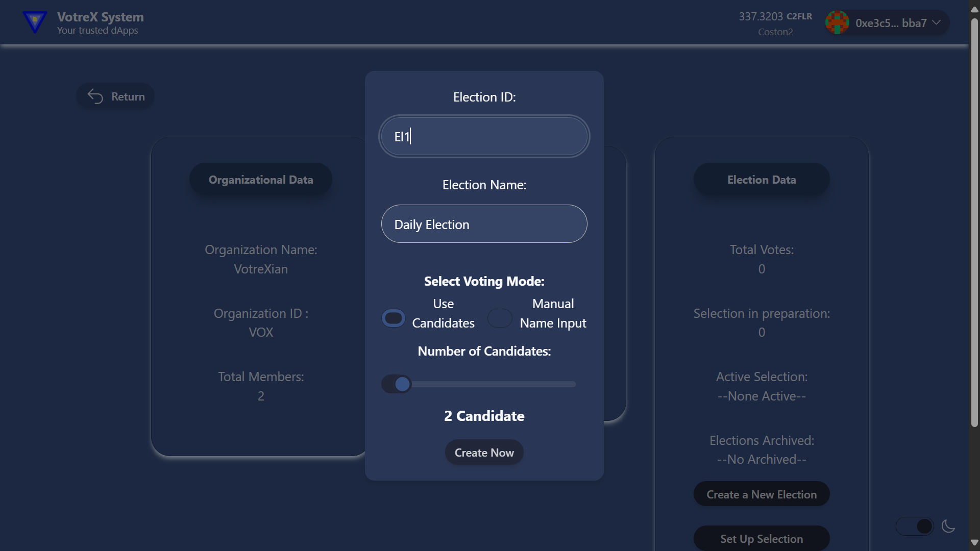
Task: Click the scrollbar up arrow
Action: coord(974,10)
